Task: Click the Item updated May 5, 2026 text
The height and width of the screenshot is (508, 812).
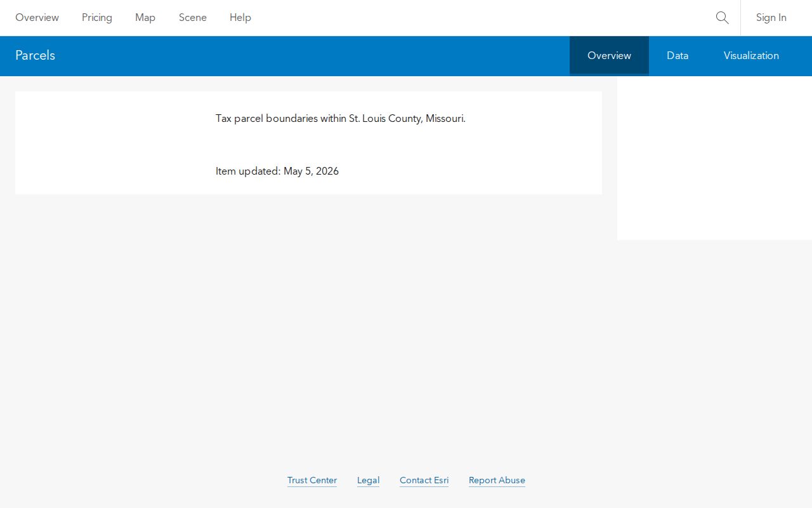Action: coord(277,171)
